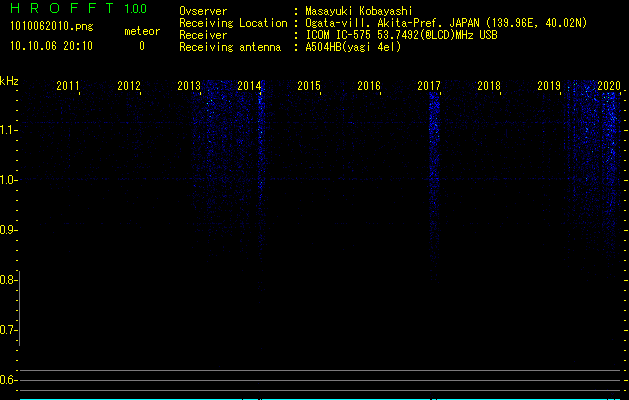Click the kHz axis unit label
This screenshot has width=629, height=400.
[9, 81]
